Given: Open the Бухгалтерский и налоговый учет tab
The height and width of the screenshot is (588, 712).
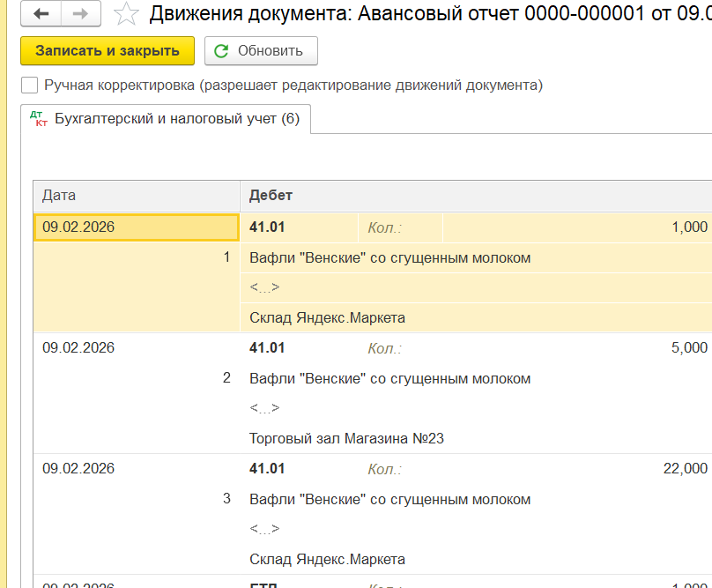Looking at the screenshot, I should tap(176, 118).
